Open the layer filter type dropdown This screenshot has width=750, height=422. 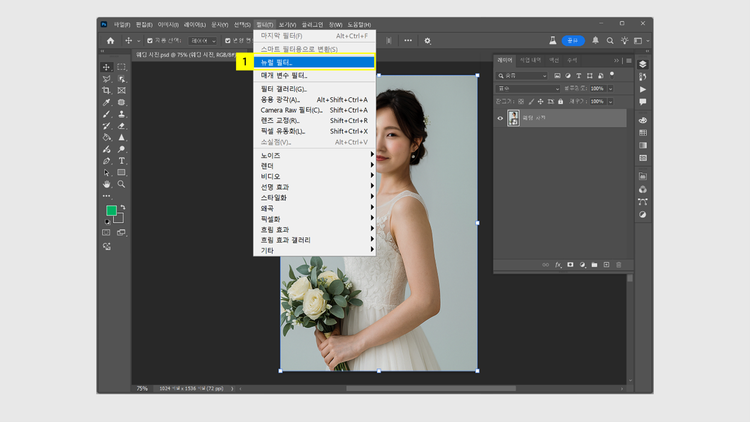521,76
